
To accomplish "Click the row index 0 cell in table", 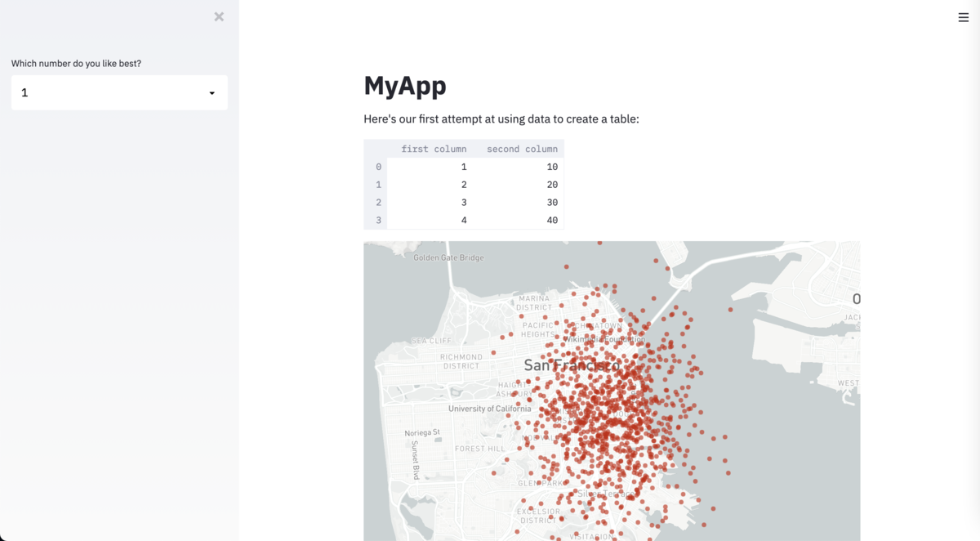I will click(376, 167).
